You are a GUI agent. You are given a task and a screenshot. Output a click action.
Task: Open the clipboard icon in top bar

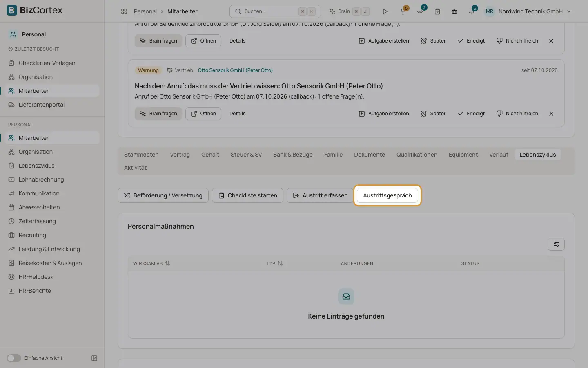point(437,11)
